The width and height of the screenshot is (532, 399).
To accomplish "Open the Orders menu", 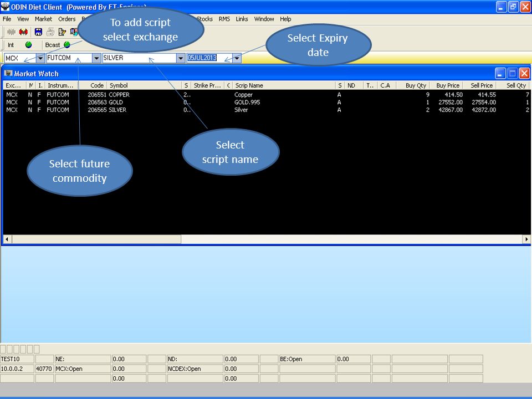I will coord(67,19).
